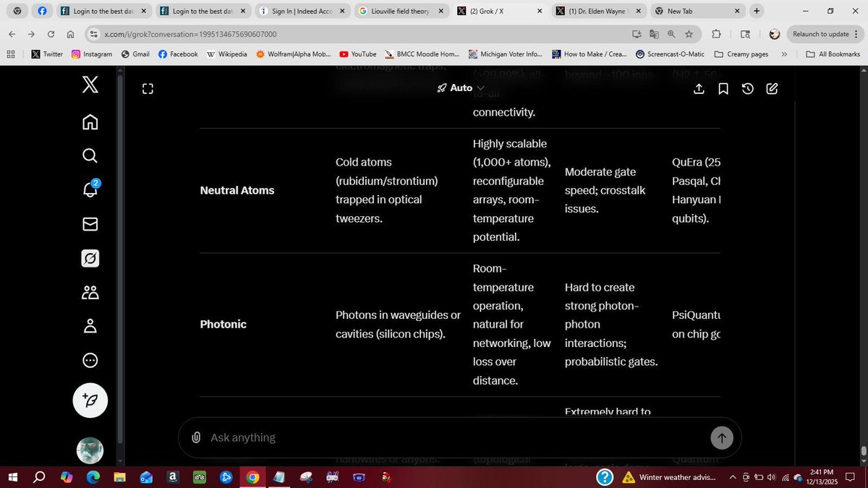Open a new browser tab with plus
Screen dimensions: 868x488
coord(756,12)
